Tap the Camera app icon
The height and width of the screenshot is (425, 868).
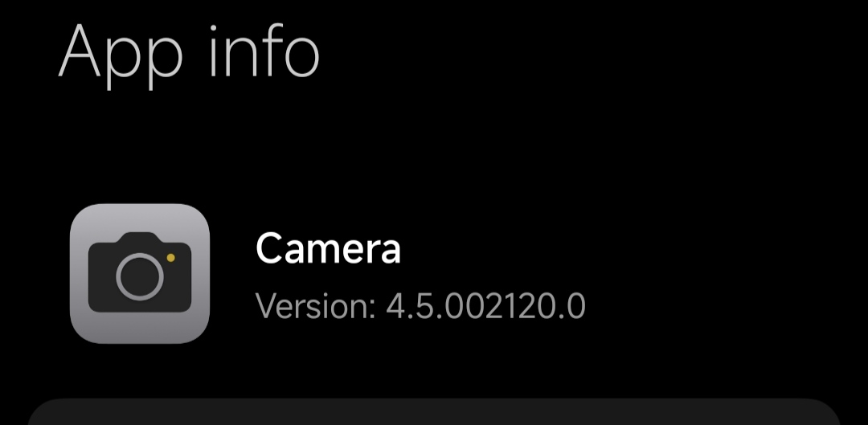[x=140, y=273]
